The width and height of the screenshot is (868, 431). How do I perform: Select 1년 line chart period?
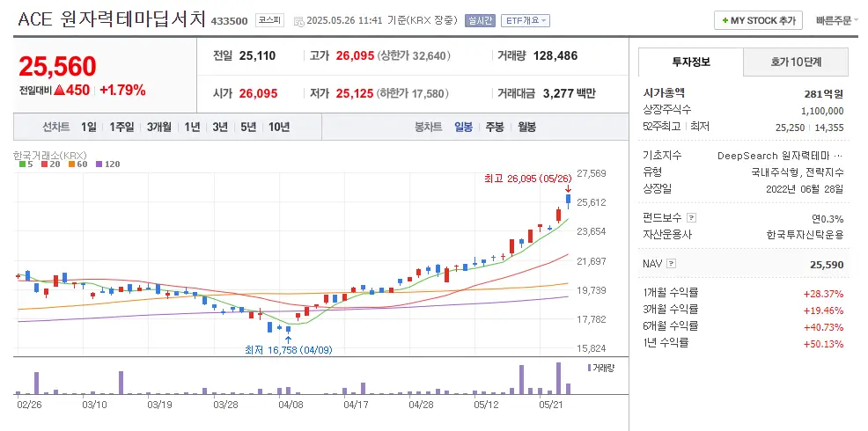pyautogui.click(x=192, y=127)
